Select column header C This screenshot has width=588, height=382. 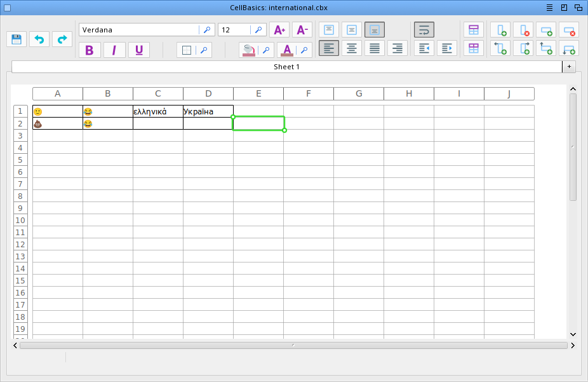click(x=158, y=94)
